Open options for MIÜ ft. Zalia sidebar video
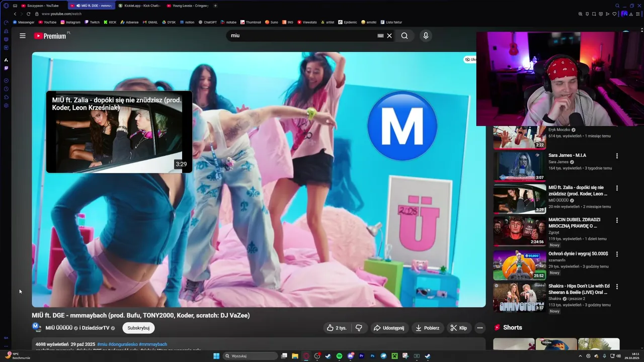 617,188
